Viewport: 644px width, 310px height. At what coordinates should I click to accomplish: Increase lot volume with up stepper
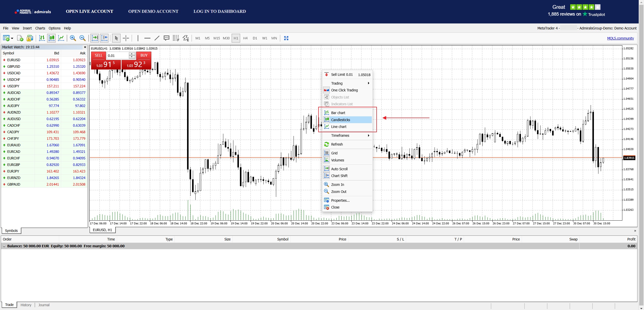click(132, 54)
